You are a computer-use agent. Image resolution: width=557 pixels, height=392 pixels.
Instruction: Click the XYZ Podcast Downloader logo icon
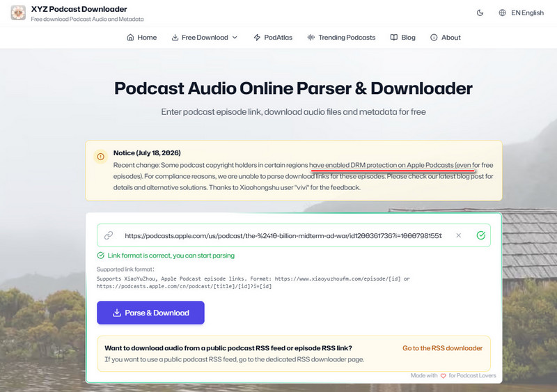tap(18, 13)
